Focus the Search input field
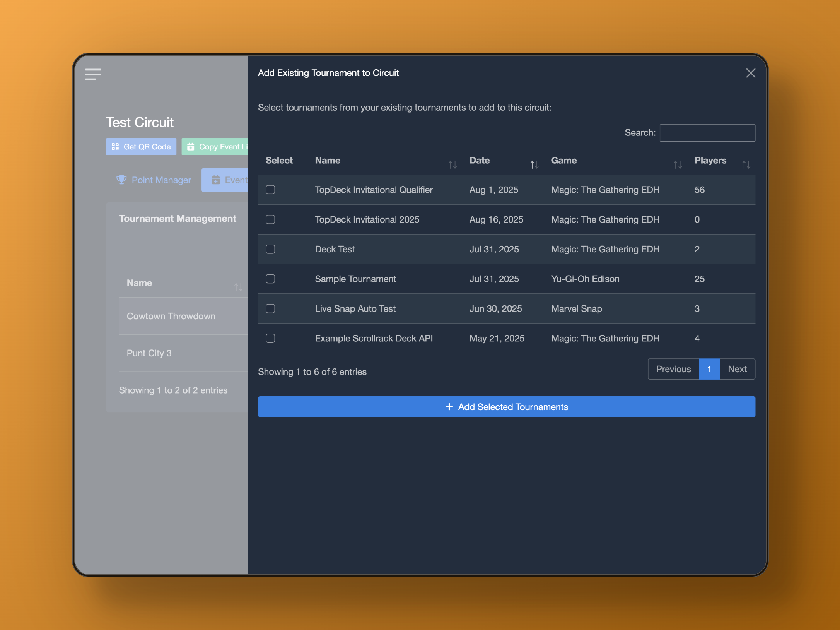 click(x=707, y=133)
